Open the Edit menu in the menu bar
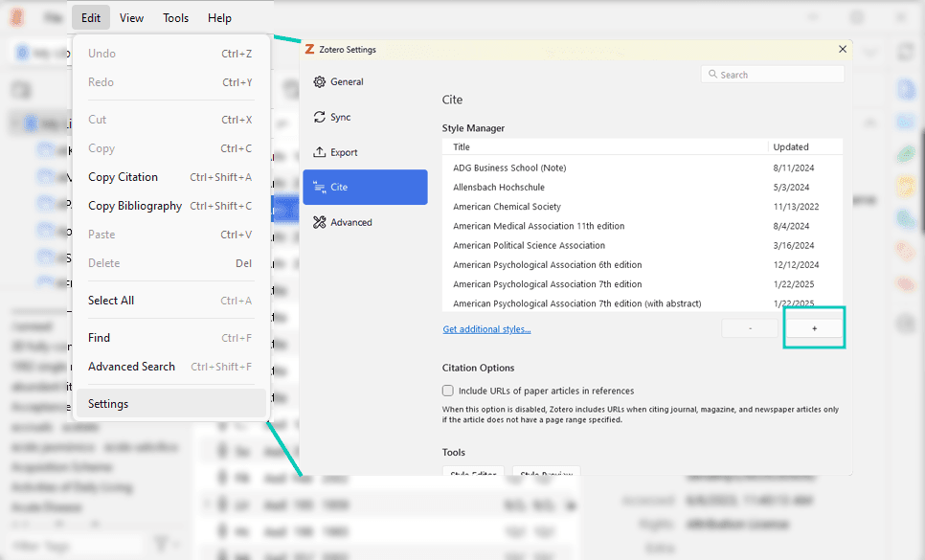 pos(91,18)
